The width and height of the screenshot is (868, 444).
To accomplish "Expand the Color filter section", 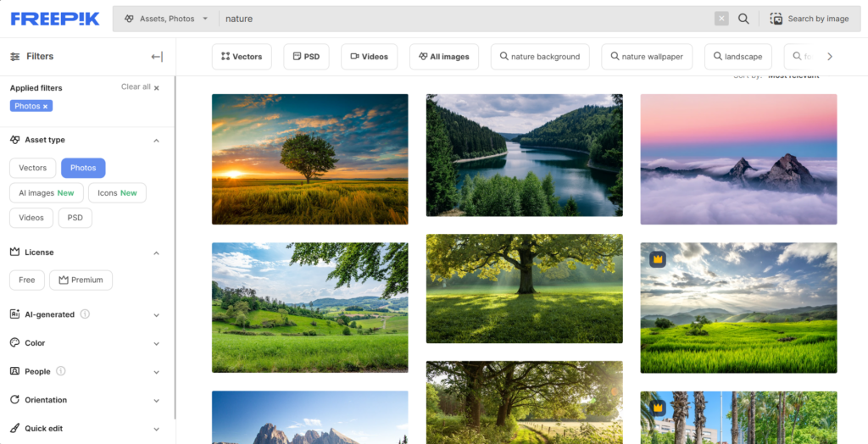I will (x=156, y=344).
